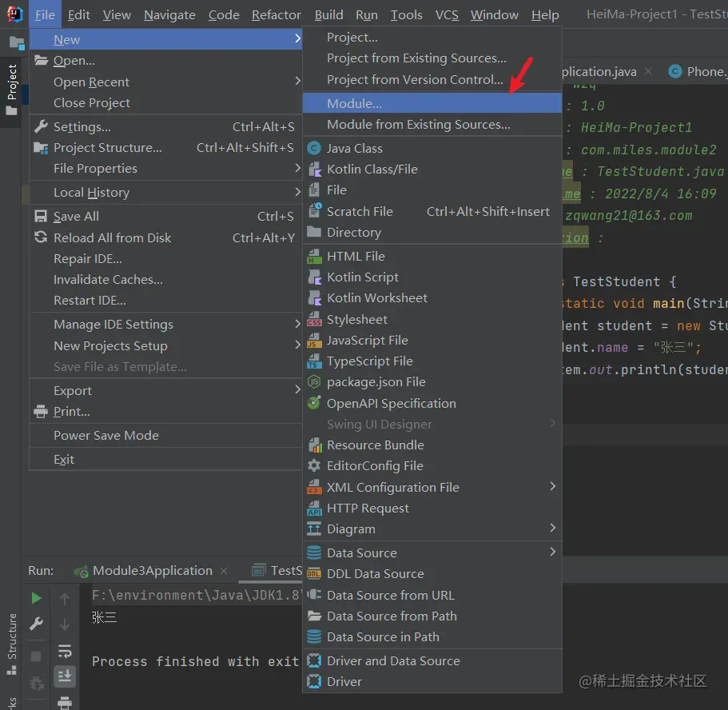Image resolution: width=728 pixels, height=710 pixels.
Task: Choose Invalidate Caches... entry
Action: [165, 280]
